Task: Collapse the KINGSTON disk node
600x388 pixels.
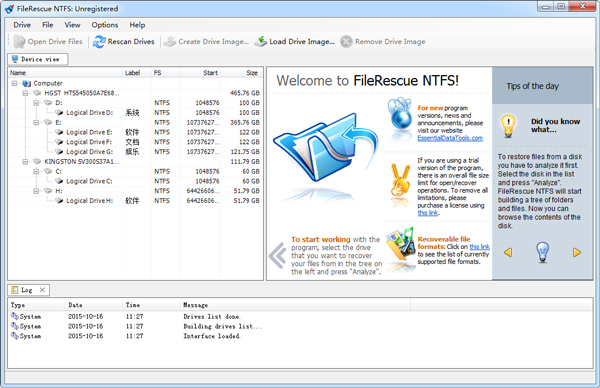Action: point(25,161)
